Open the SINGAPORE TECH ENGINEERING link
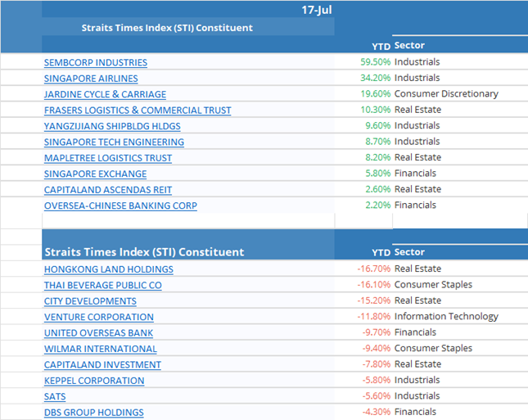Viewport: 528px width, 420px height. click(x=114, y=142)
